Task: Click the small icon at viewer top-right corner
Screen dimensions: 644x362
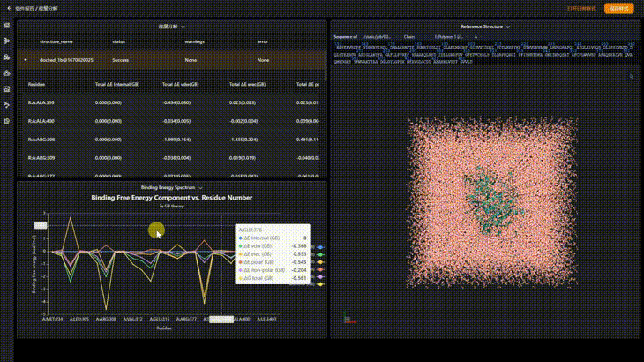Action: [632, 76]
